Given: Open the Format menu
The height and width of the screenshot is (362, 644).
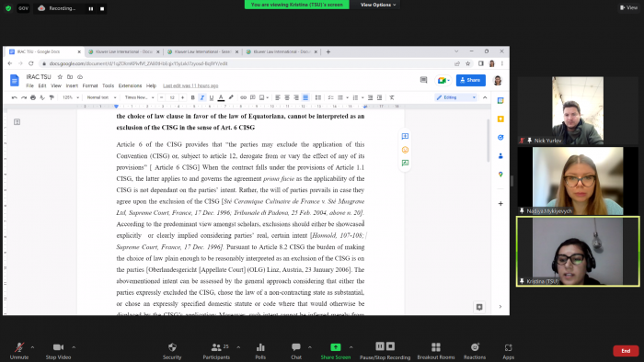Looking at the screenshot, I should point(90,85).
